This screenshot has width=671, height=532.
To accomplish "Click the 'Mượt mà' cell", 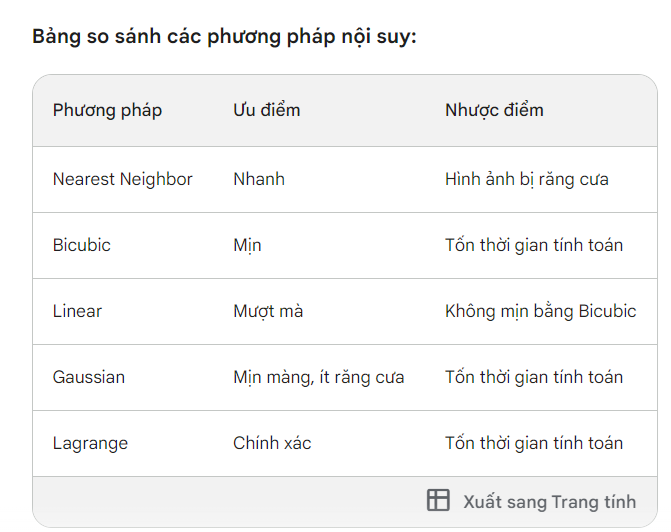I will [x=268, y=311].
